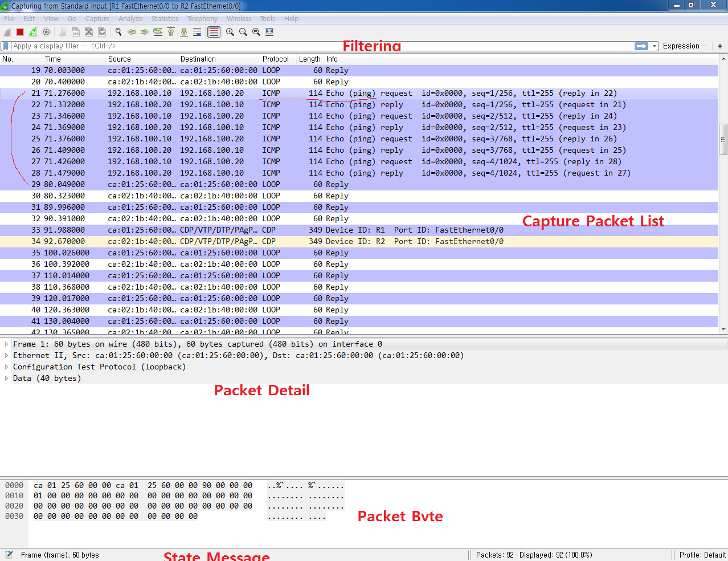Click the open capture file icon

click(x=62, y=32)
